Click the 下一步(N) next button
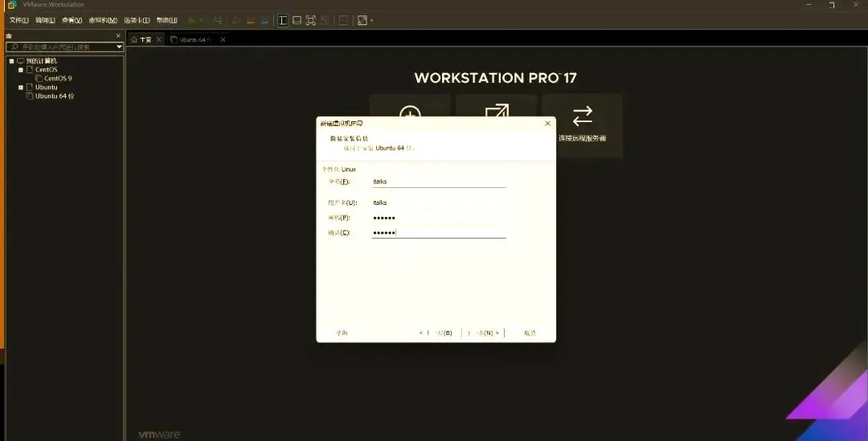The image size is (868, 441). [483, 333]
